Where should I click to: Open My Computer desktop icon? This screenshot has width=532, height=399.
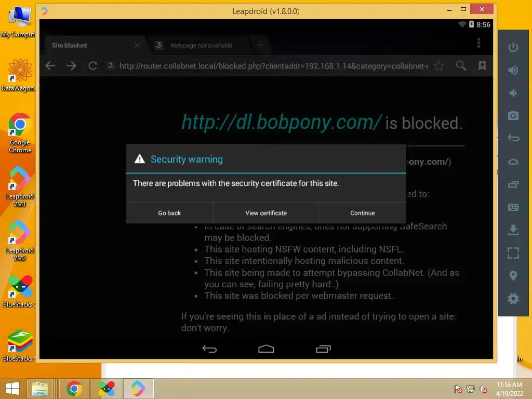[x=19, y=21]
